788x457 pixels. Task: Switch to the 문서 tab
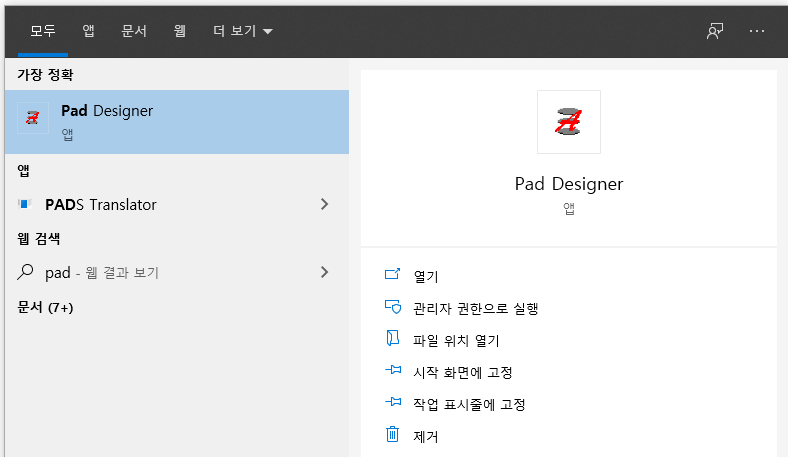134,31
